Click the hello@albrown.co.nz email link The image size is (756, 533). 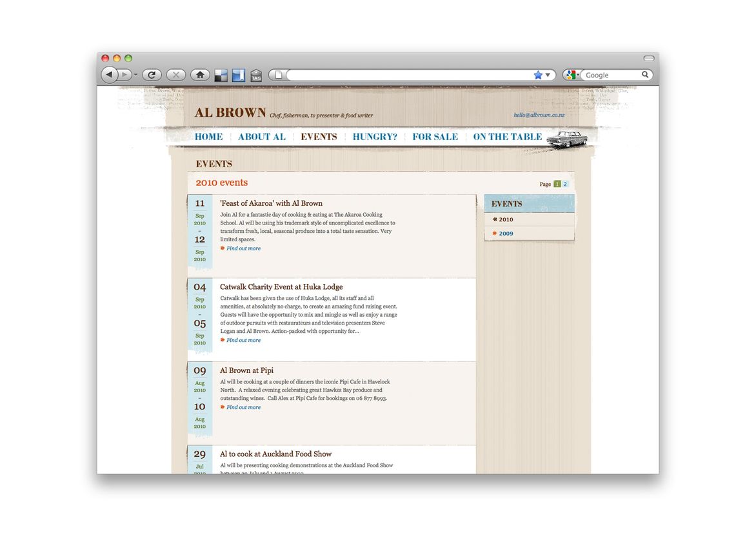(x=539, y=115)
